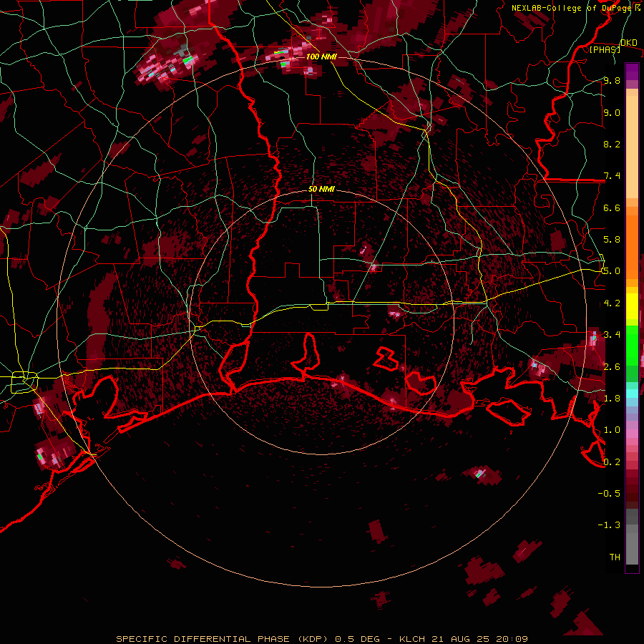Click the 5.8 value on the scale

pos(612,240)
